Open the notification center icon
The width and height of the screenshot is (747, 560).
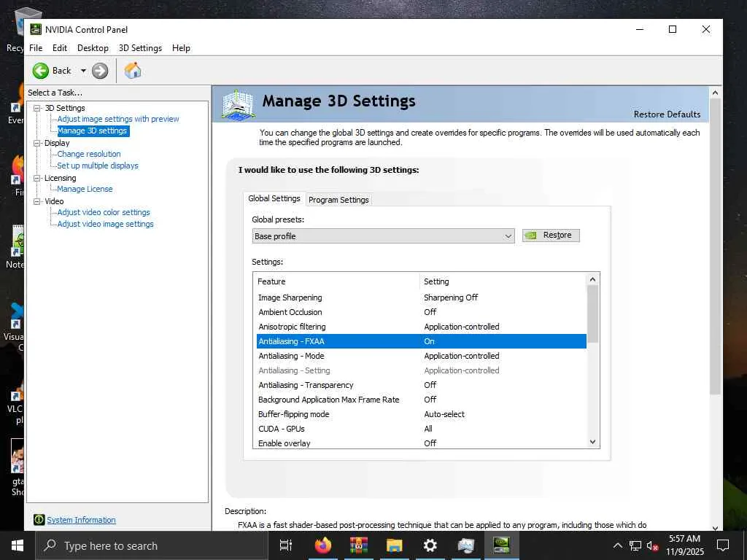coord(723,545)
